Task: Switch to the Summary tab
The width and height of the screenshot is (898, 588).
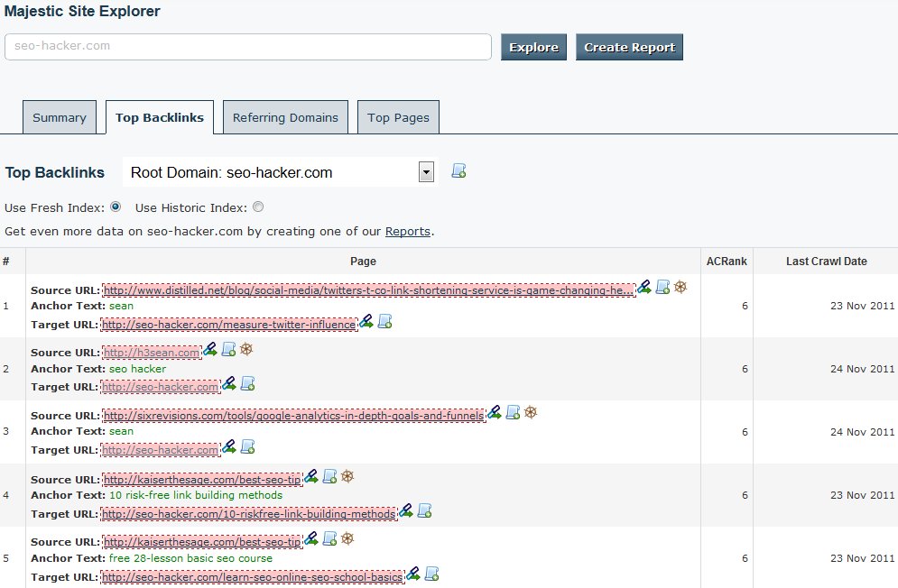Action: (60, 117)
